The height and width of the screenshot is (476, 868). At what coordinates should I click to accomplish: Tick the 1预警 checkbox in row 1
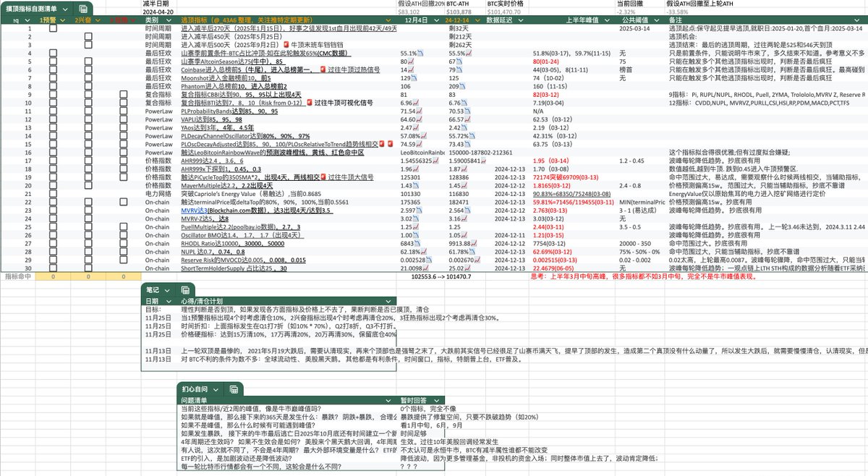tap(52, 28)
